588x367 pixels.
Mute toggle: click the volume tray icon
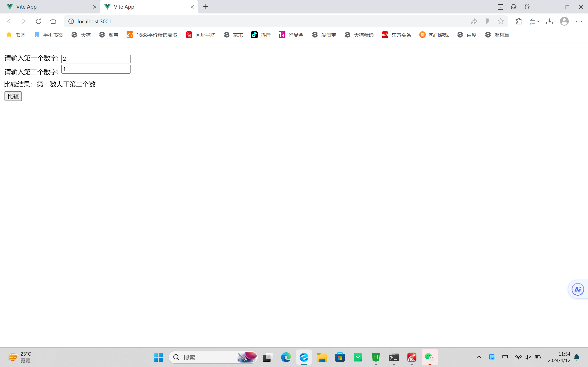click(528, 357)
